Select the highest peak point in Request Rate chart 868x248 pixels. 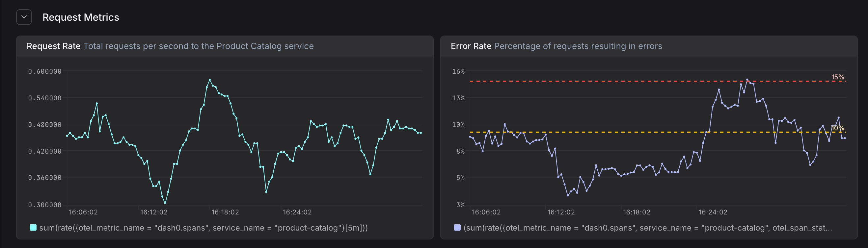coord(209,80)
